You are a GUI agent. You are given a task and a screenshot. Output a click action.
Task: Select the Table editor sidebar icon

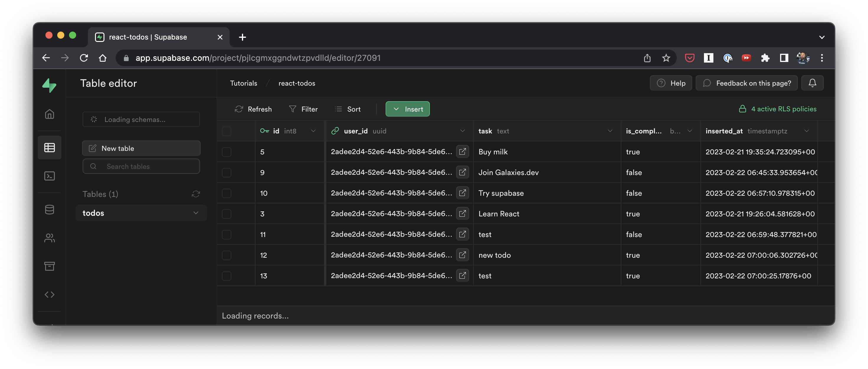click(x=50, y=147)
